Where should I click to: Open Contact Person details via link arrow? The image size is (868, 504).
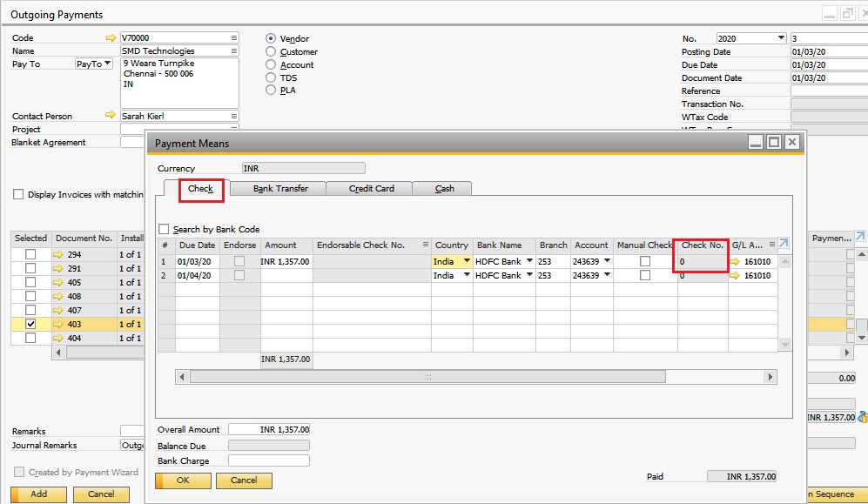(111, 115)
